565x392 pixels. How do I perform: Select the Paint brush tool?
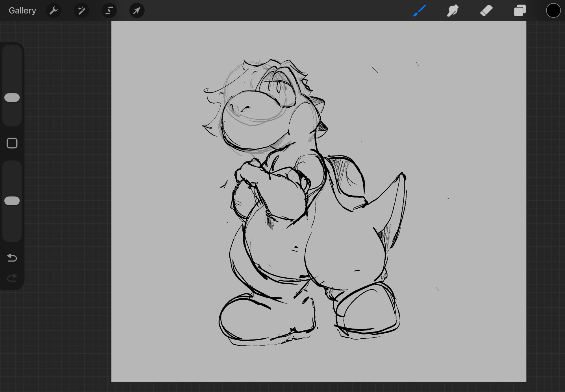coord(420,10)
